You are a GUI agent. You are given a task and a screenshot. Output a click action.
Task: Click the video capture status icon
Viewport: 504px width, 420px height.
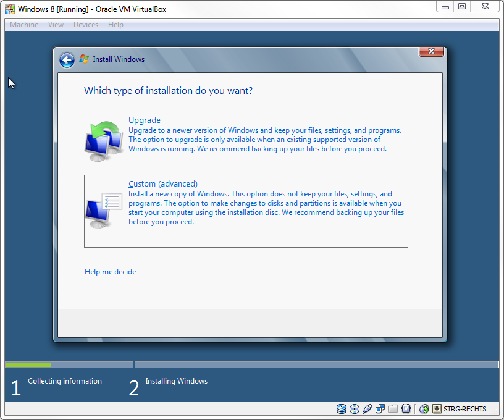coord(406,409)
